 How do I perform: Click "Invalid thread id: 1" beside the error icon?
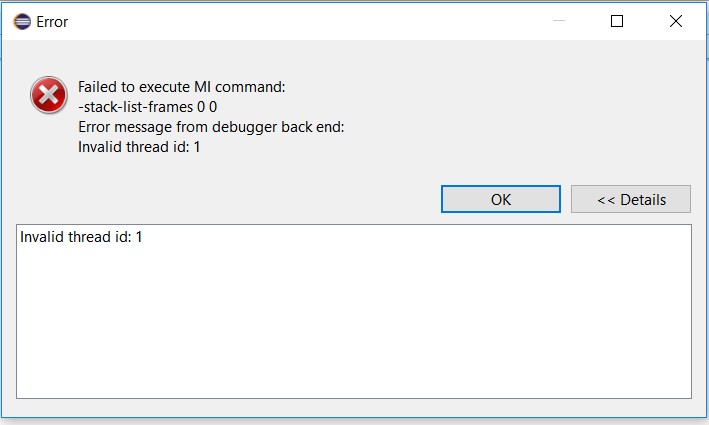pos(140,147)
